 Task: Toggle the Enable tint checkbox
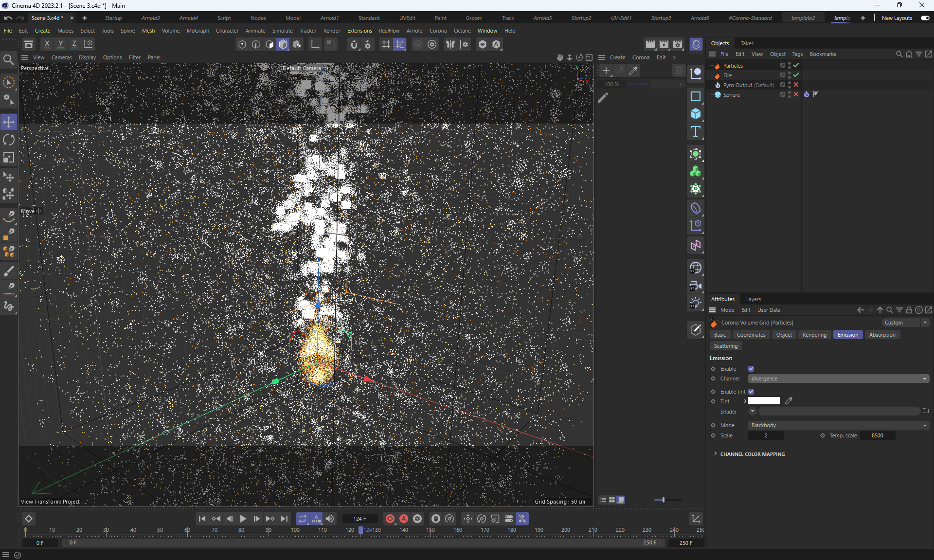click(751, 392)
